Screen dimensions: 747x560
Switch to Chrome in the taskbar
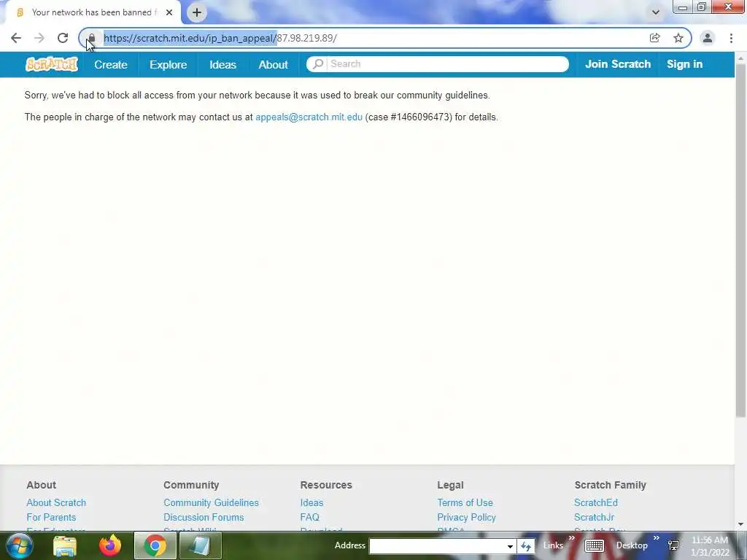pyautogui.click(x=155, y=545)
